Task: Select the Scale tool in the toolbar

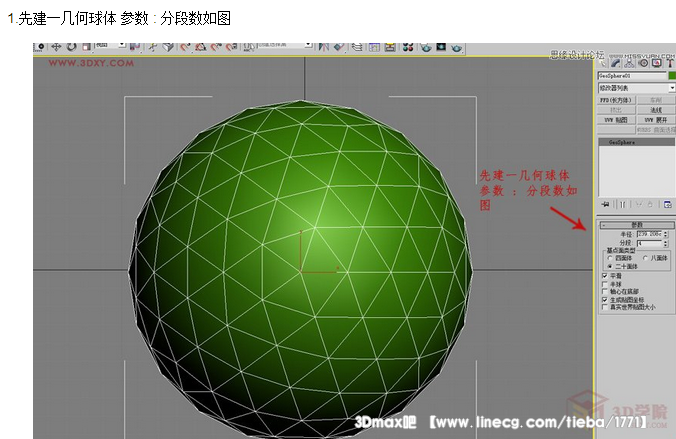Action: (x=86, y=47)
